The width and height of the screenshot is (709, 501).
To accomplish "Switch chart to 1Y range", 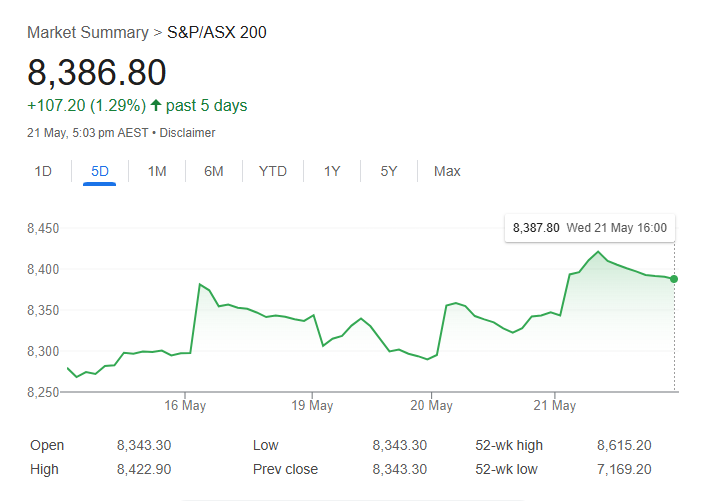I will 332,171.
